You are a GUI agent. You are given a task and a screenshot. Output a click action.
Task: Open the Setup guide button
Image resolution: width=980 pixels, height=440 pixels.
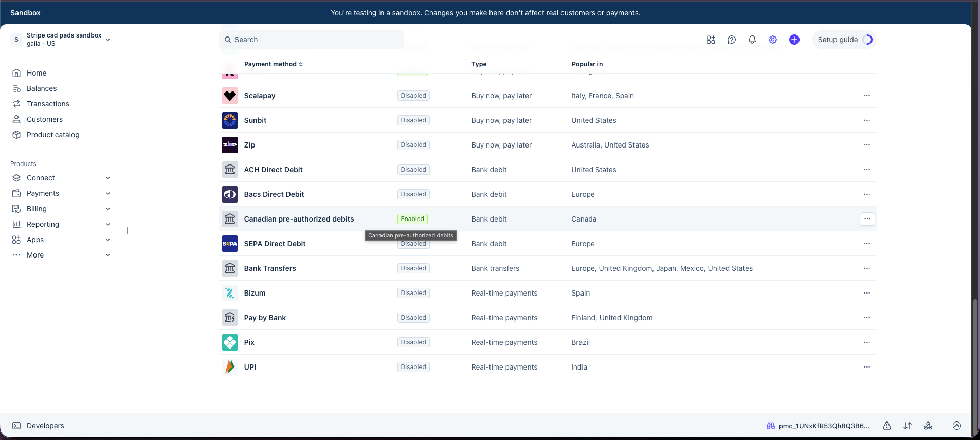tap(844, 40)
